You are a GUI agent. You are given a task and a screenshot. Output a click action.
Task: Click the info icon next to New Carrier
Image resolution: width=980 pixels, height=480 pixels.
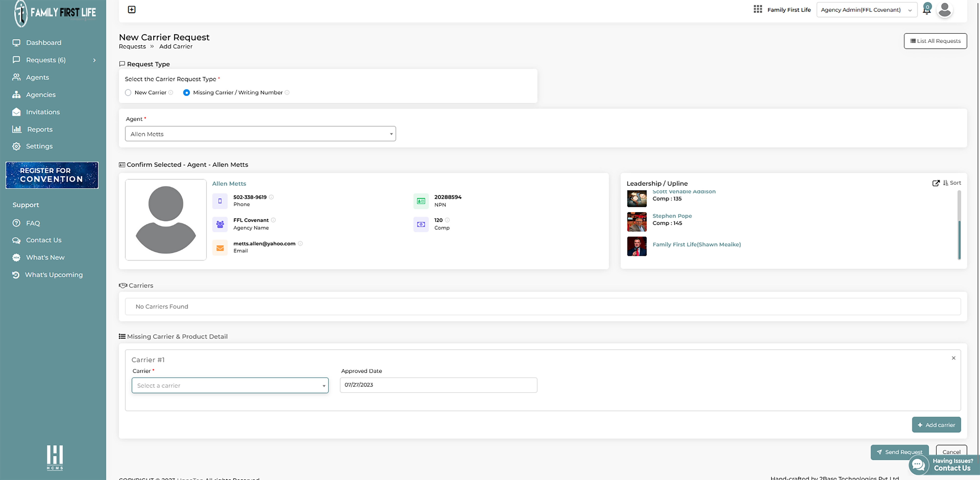click(171, 92)
